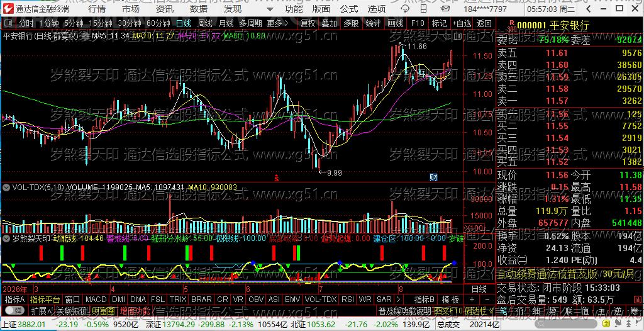Open the 指标B indicator group
This screenshot has width=644, height=331.
tap(425, 300)
